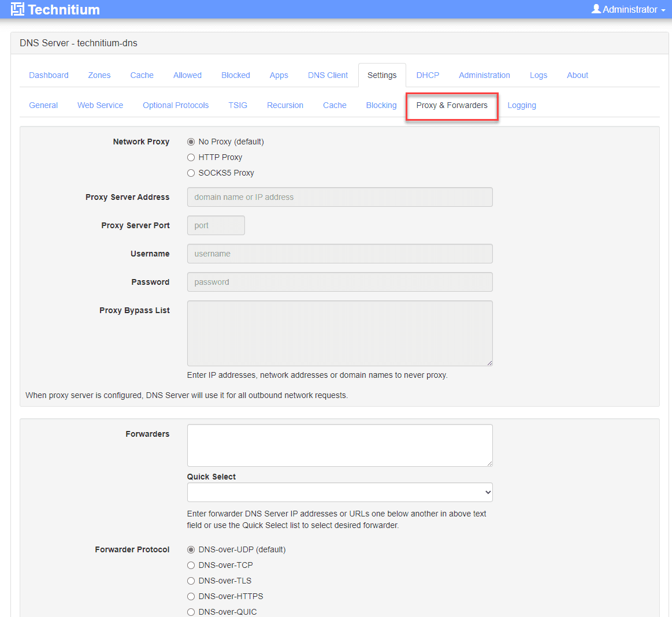Open the Web Service sub-tab
Image resolution: width=672 pixels, height=617 pixels.
[101, 105]
